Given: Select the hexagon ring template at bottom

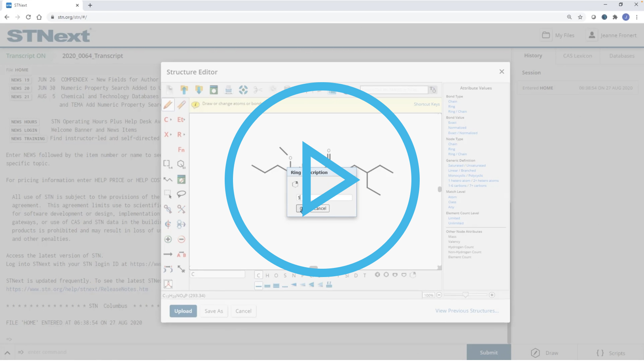Looking at the screenshot, I should 386,275.
